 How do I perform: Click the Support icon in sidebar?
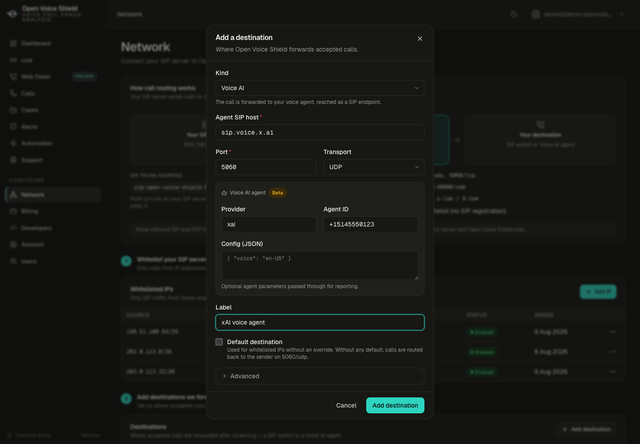(13, 160)
